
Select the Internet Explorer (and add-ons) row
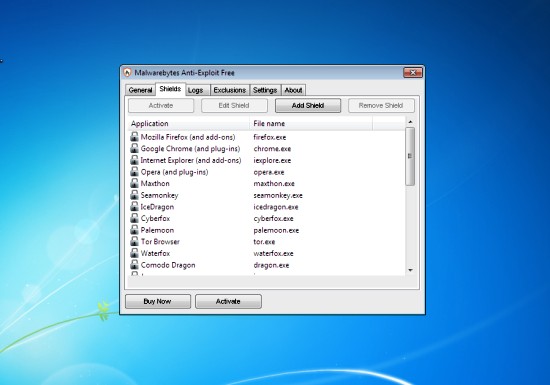(x=266, y=160)
